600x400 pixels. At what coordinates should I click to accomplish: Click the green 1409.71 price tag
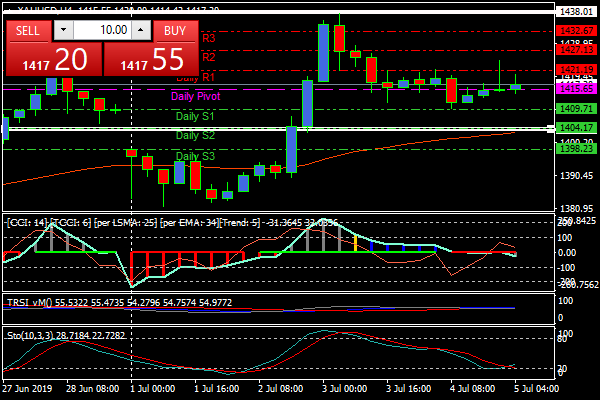575,108
